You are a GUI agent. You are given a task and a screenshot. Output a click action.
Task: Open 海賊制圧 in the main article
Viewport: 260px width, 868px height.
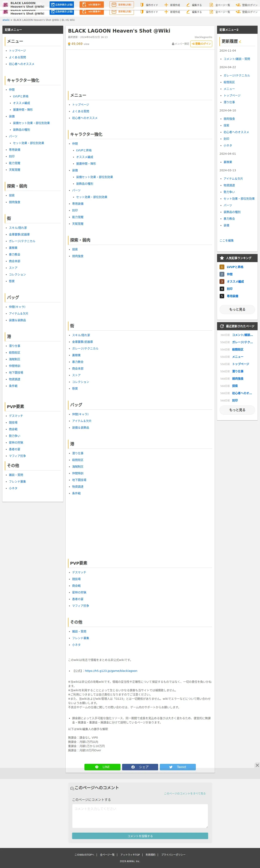(x=78, y=467)
